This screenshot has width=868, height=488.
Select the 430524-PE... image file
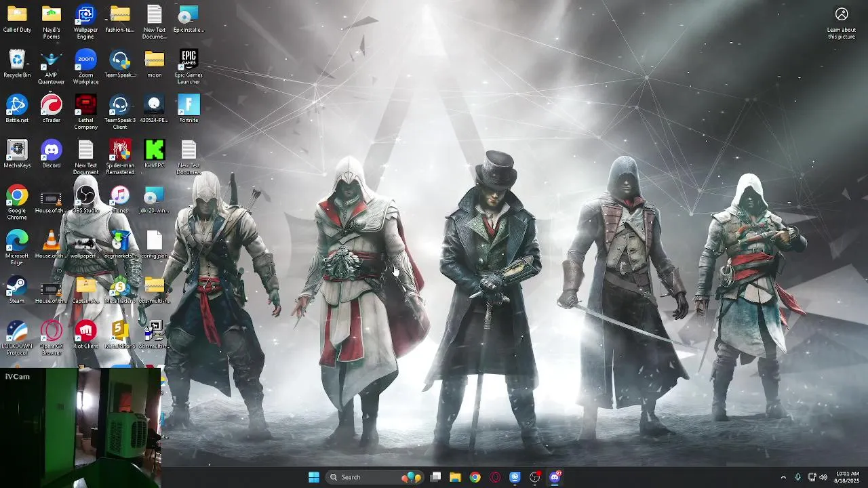pyautogui.click(x=155, y=110)
